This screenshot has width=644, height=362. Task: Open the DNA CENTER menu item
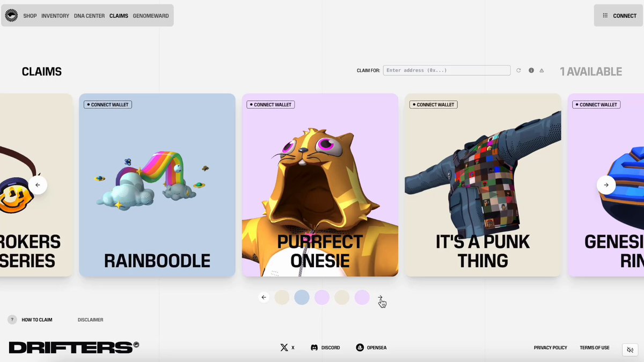(89, 16)
